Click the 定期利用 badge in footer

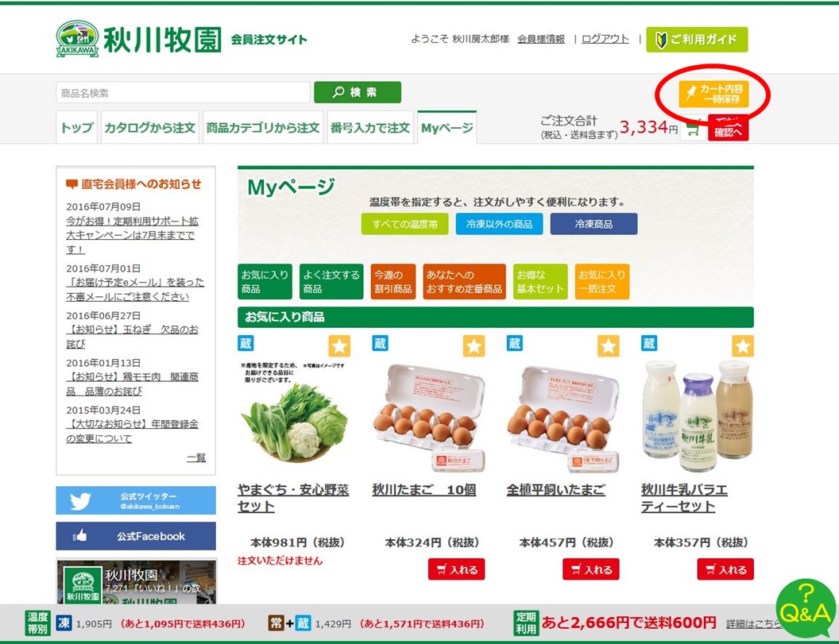(x=526, y=623)
